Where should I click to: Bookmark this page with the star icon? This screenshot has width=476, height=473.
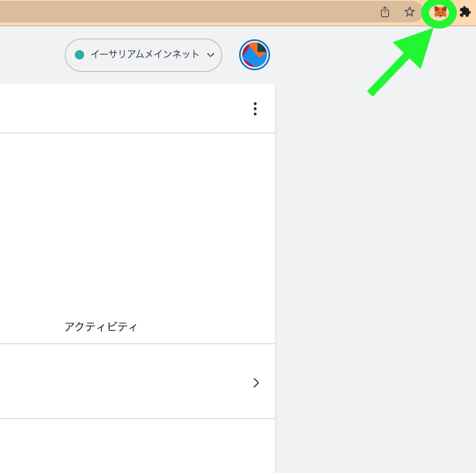(x=410, y=12)
